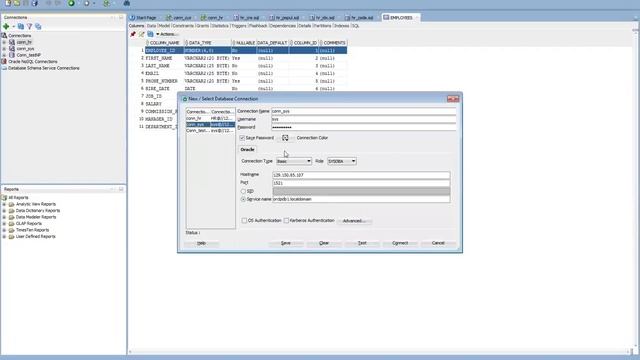Enable the Kerberos Authentication checkbox
The height and width of the screenshot is (360, 640).
286,220
